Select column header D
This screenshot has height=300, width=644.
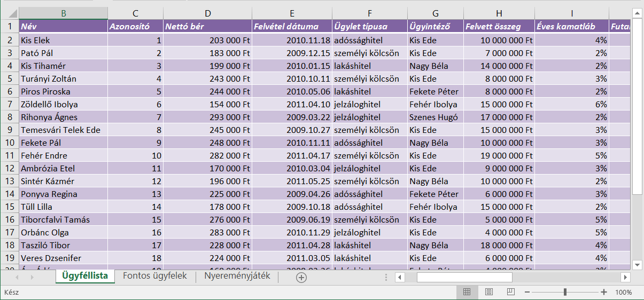pos(207,13)
